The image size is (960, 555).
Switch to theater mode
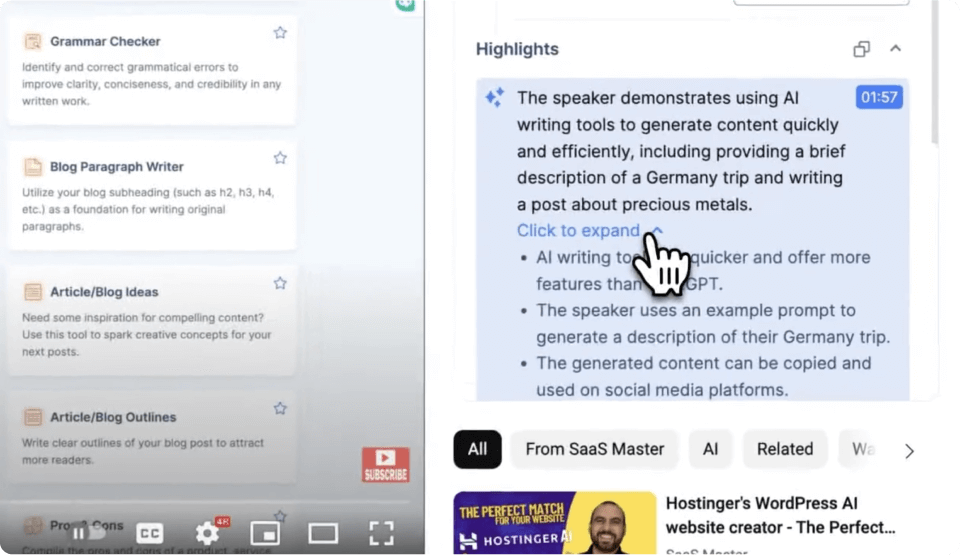click(323, 532)
